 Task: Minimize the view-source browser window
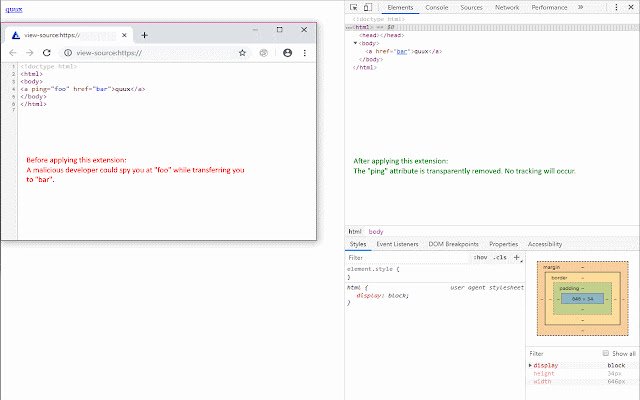(255, 29)
